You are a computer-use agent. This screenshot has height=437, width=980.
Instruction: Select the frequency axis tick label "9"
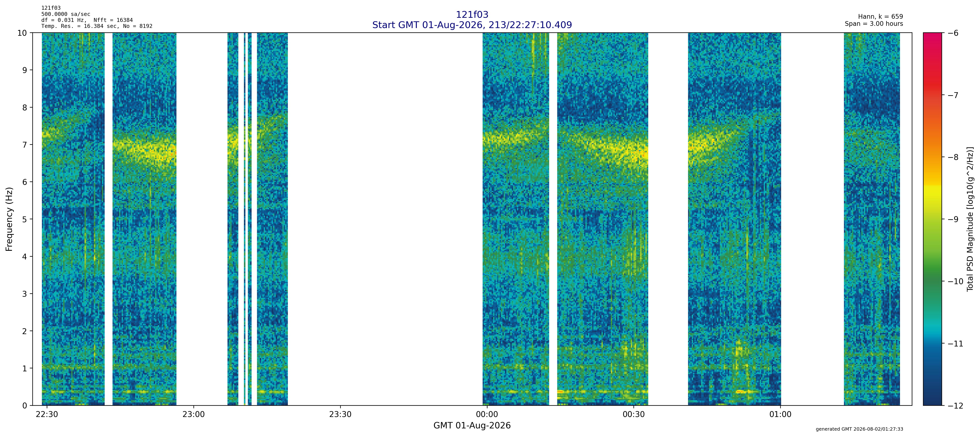(25, 70)
